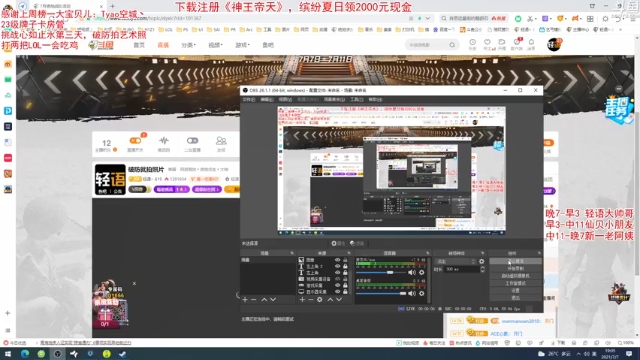Open Desktop Audio gear settings in mixer

422,293
